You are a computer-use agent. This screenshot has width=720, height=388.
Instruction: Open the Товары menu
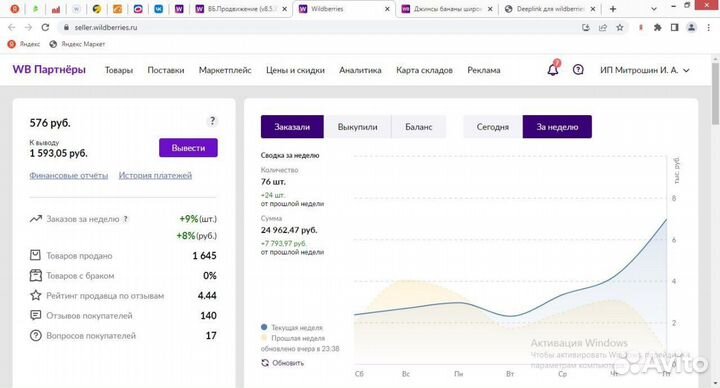(x=118, y=70)
